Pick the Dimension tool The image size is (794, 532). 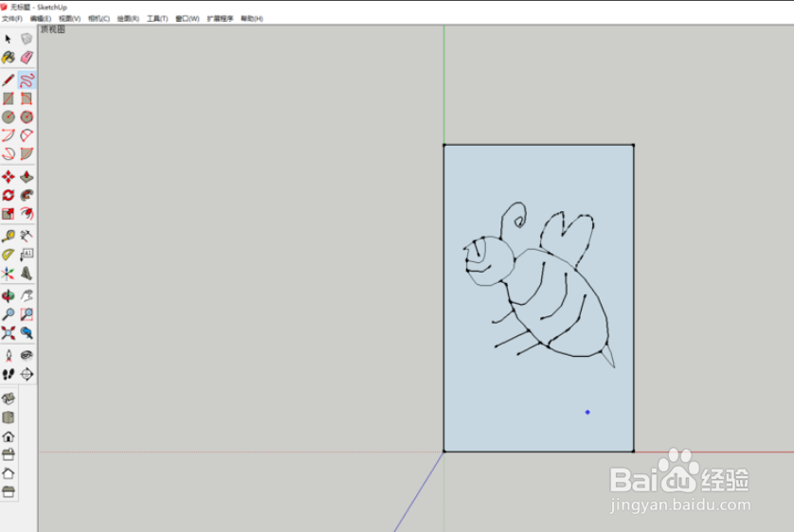point(27,236)
